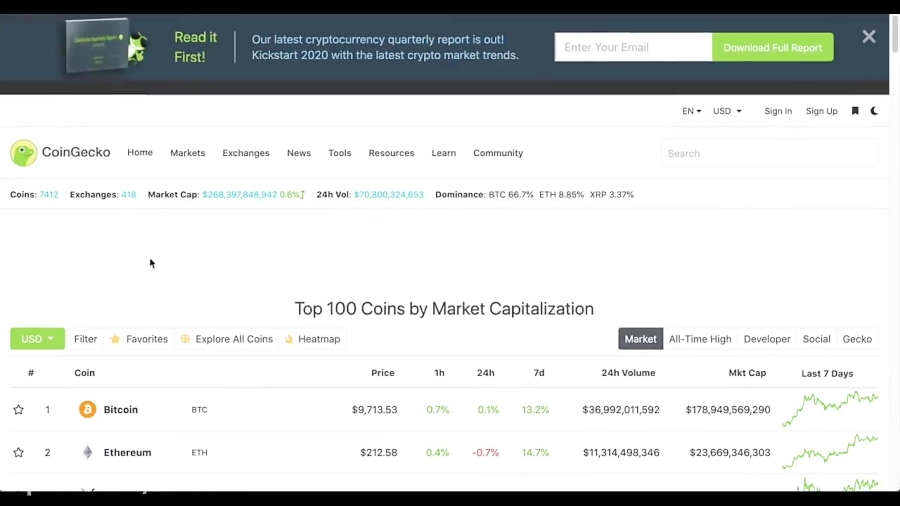The width and height of the screenshot is (900, 506).
Task: Focus the Enter Your Email field
Action: [633, 47]
